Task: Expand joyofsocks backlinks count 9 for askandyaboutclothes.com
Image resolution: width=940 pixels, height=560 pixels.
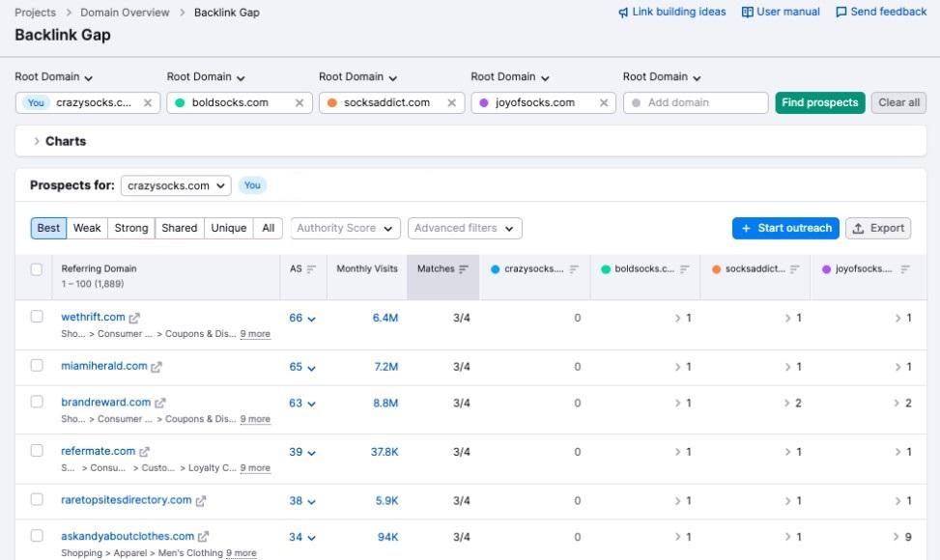Action: tap(902, 537)
